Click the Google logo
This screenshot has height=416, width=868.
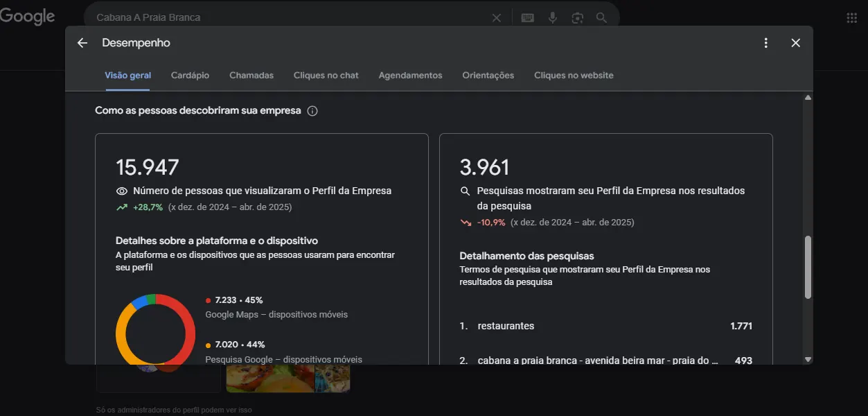pyautogui.click(x=28, y=17)
